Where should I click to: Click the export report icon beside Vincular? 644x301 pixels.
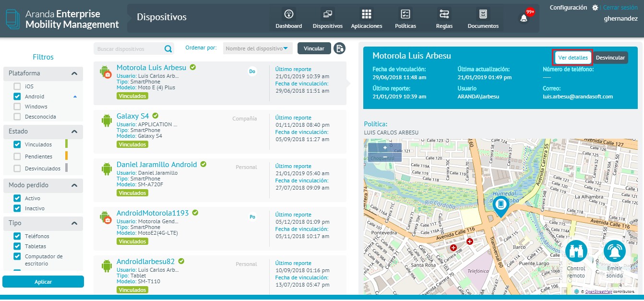coord(340,48)
